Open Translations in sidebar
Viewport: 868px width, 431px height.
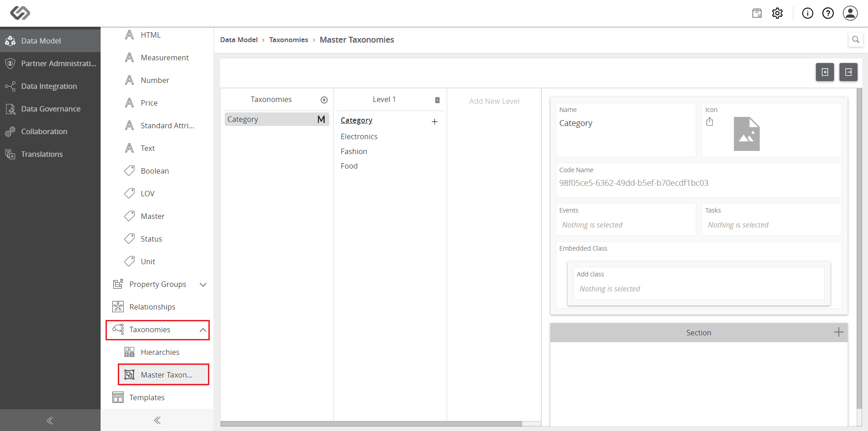[x=50, y=154]
